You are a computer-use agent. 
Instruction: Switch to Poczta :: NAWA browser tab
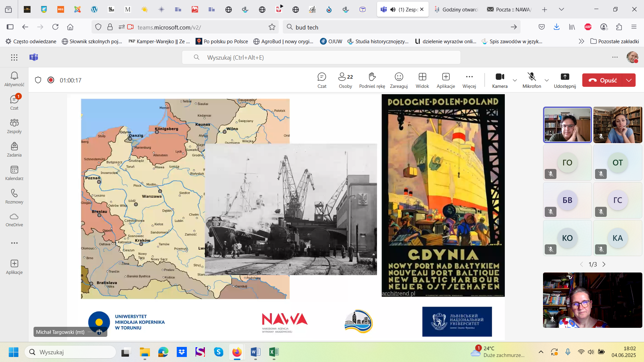[509, 9]
